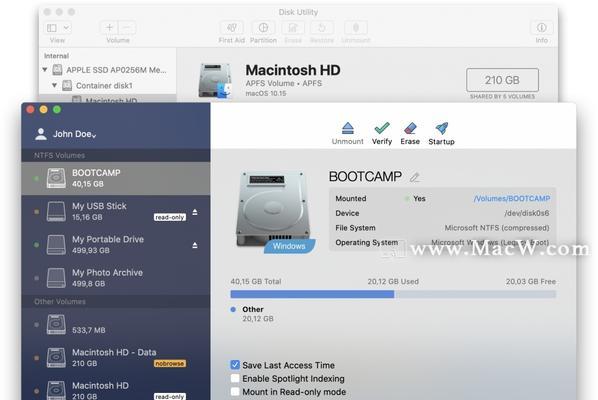Click the '20,03 GB Free' label
598x400 pixels.
[x=530, y=281]
